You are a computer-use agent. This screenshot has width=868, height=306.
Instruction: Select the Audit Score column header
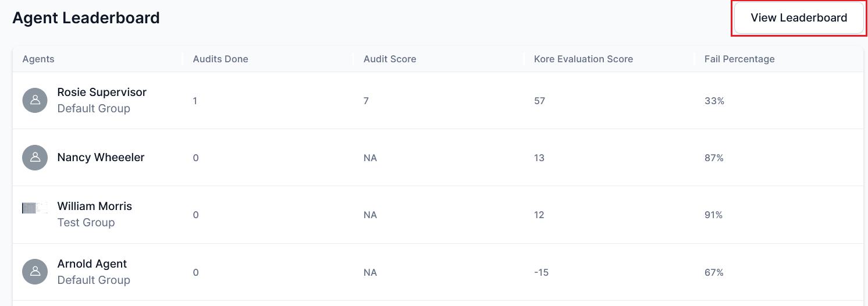[390, 59]
